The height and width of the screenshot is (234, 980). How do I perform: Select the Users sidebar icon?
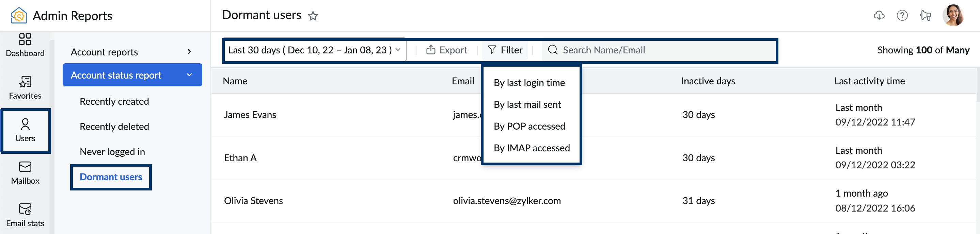coord(25,124)
